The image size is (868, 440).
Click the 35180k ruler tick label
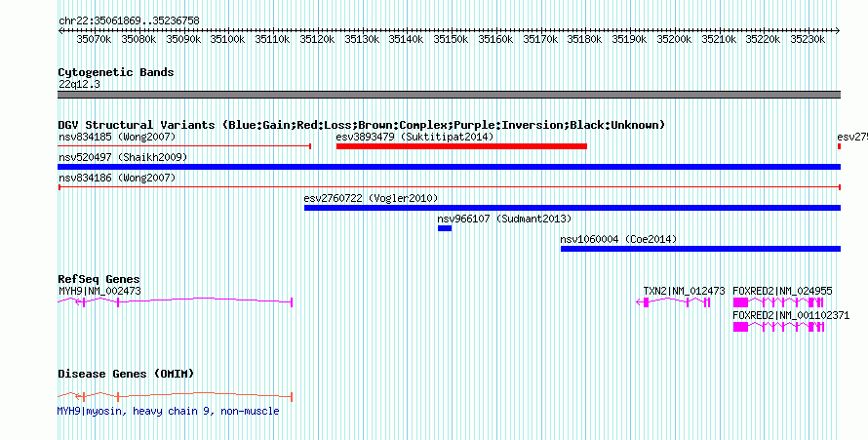click(x=584, y=39)
